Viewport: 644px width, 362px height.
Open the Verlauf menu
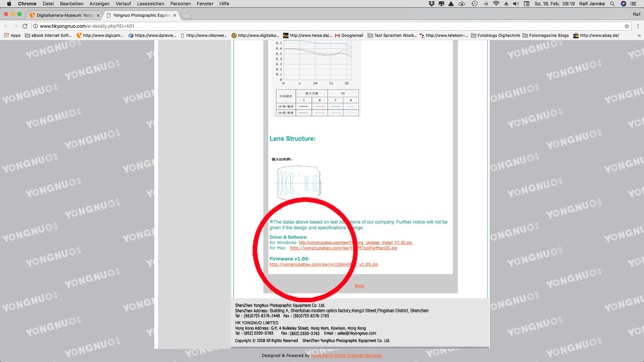tap(123, 4)
